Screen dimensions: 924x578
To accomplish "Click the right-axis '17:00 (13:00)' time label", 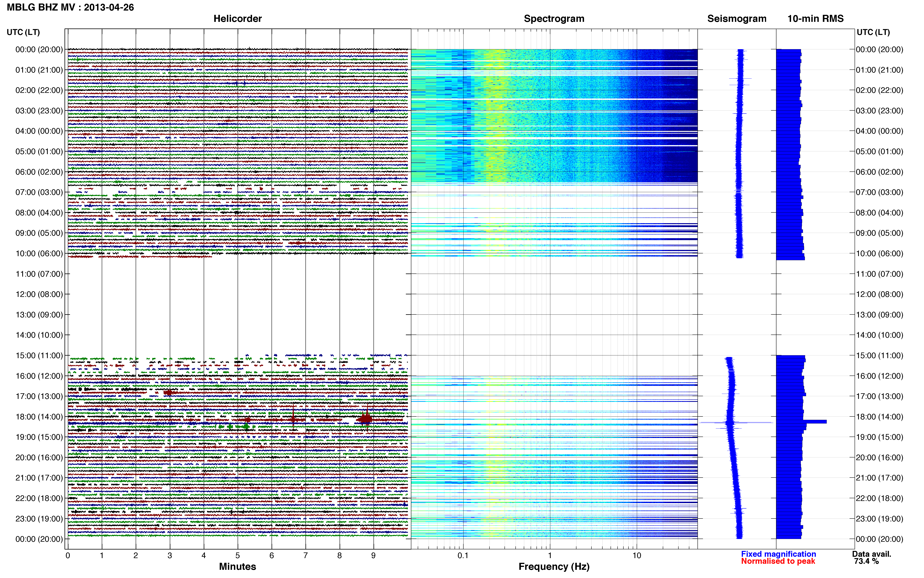I will point(880,396).
